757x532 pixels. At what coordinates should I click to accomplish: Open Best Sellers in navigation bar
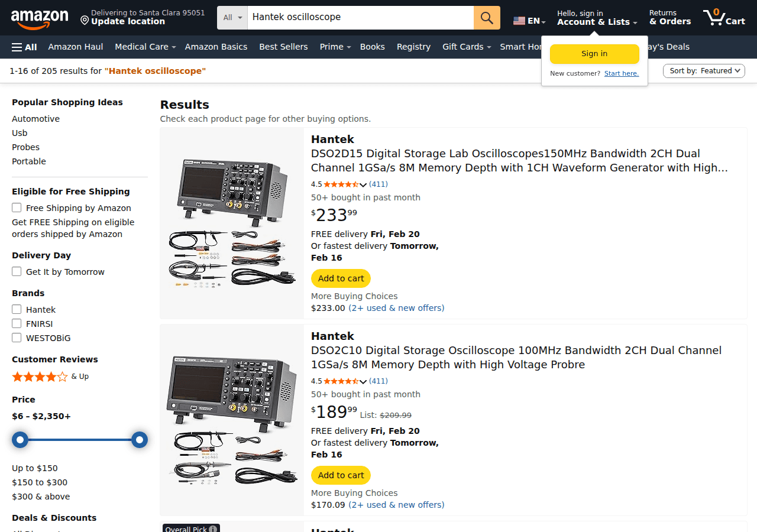(283, 47)
